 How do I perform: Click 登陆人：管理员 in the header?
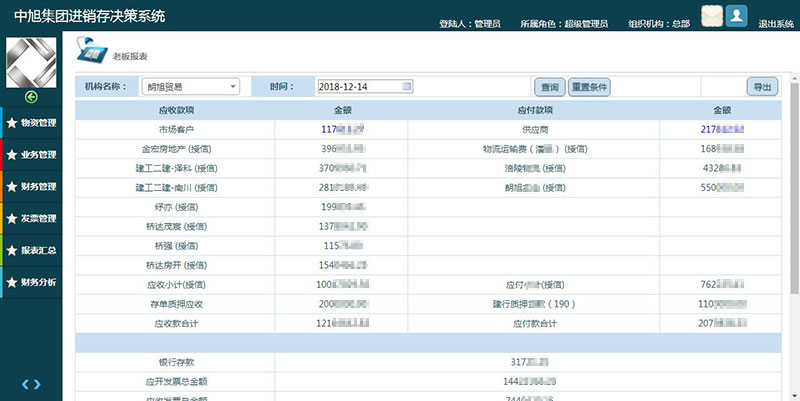coord(469,24)
